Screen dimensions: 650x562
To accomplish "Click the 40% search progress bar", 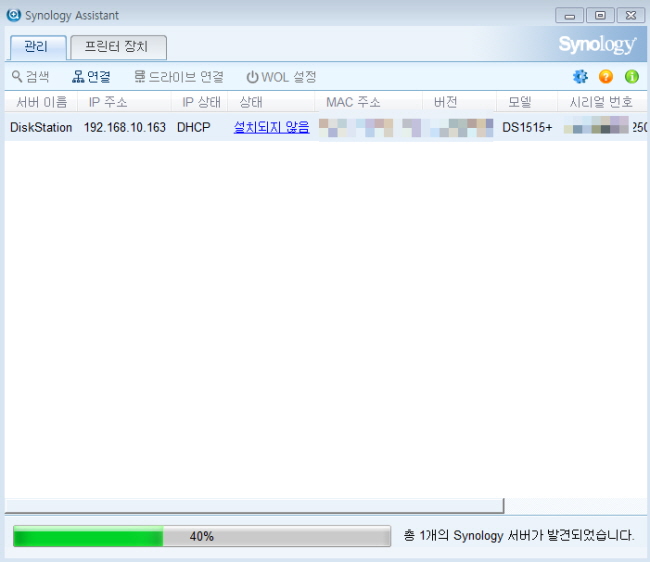I will point(202,536).
